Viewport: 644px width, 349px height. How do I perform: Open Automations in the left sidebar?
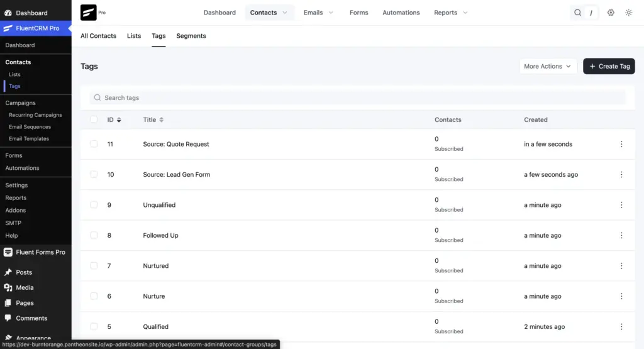click(22, 168)
